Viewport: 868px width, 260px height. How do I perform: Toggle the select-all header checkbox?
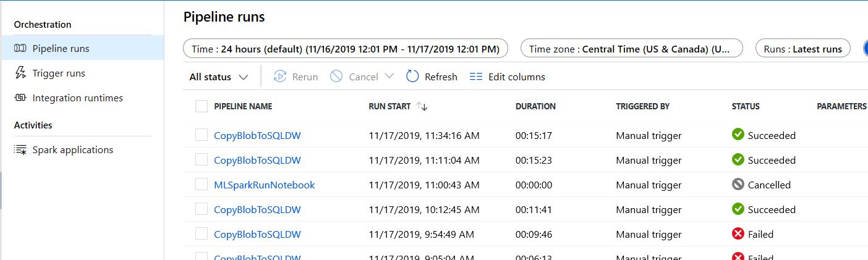point(202,106)
